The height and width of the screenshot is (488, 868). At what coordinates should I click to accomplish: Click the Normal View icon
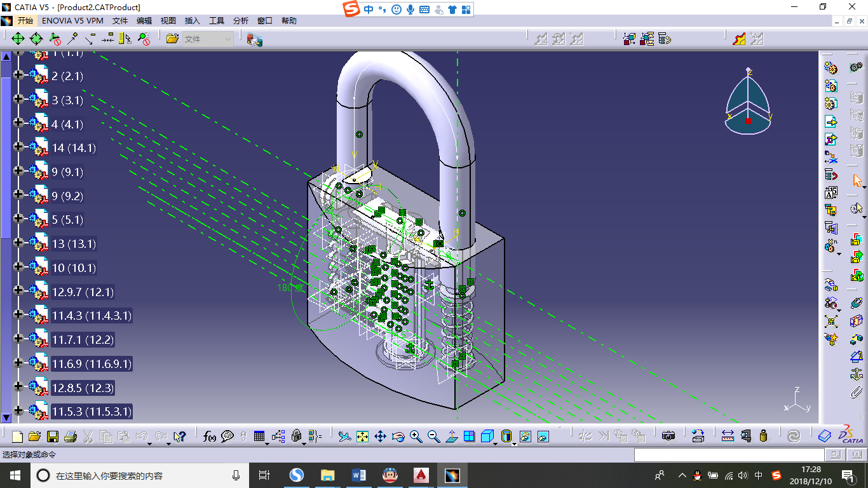tap(451, 437)
